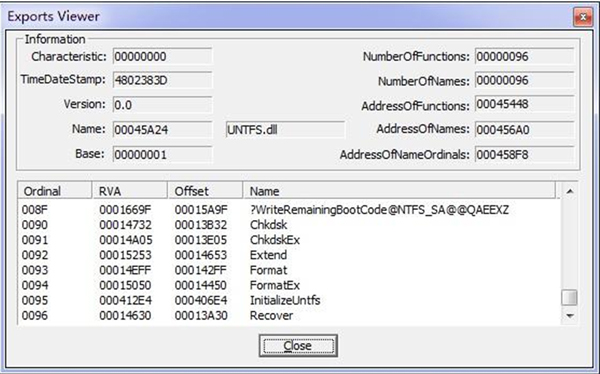Click RVA value 0001669F
600x374 pixels.
(x=126, y=210)
